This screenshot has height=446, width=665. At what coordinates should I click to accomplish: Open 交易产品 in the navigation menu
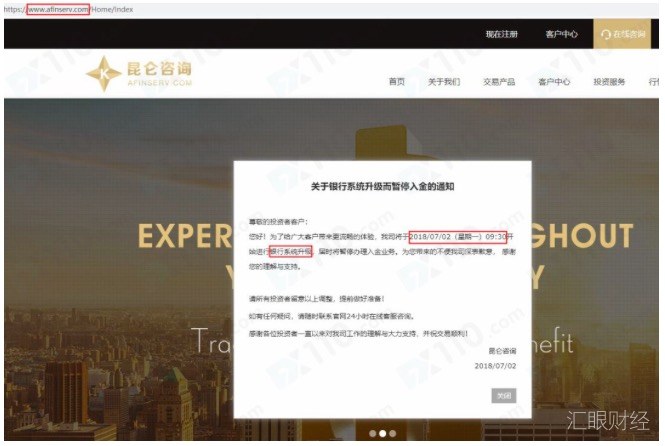[x=499, y=81]
